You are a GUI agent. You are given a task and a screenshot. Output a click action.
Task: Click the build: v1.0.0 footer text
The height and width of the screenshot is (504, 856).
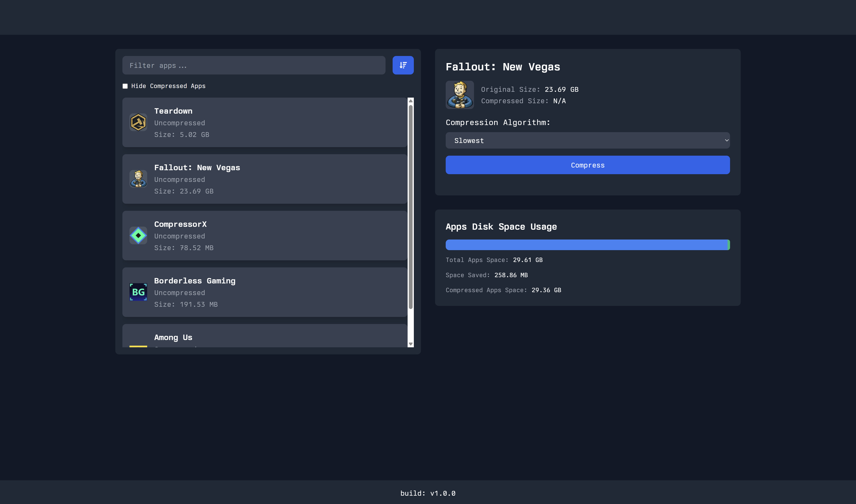(428, 493)
